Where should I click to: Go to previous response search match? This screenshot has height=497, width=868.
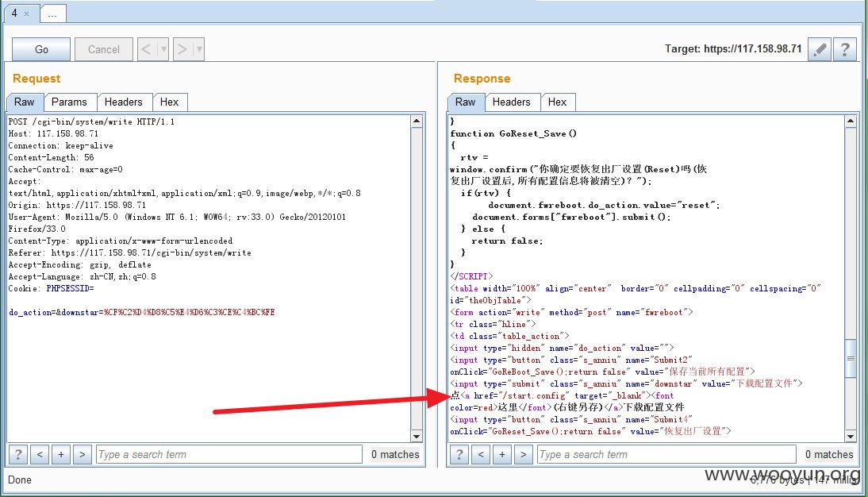coord(481,454)
